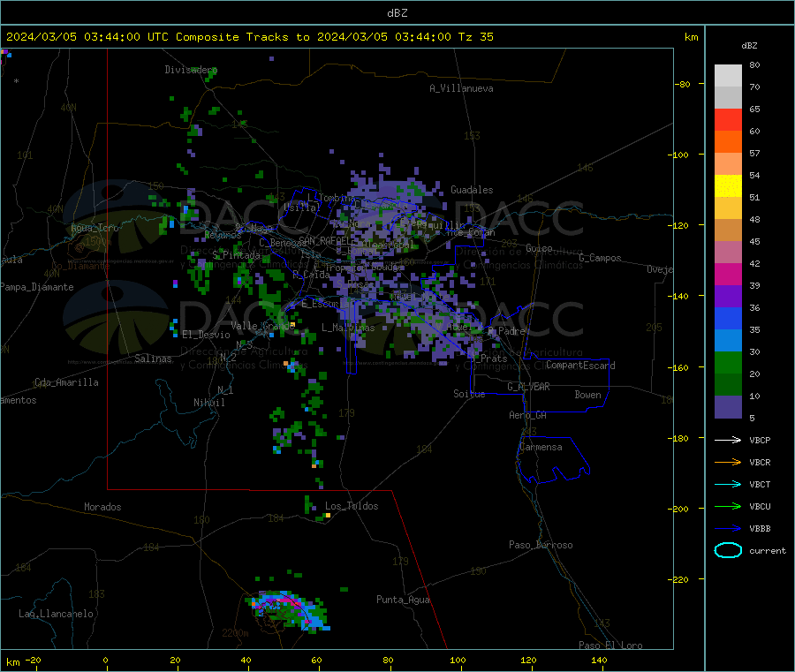Click the cyan VBCT arrow in legend

tap(728, 485)
